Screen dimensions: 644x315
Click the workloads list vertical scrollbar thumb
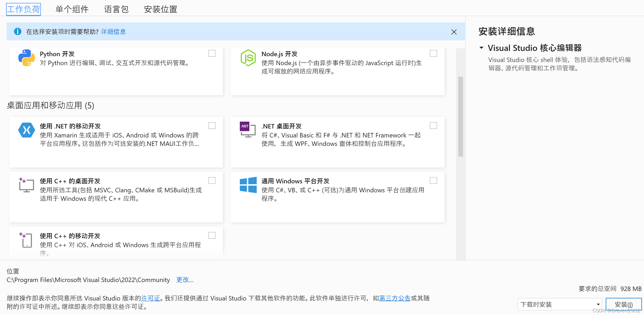click(x=460, y=117)
